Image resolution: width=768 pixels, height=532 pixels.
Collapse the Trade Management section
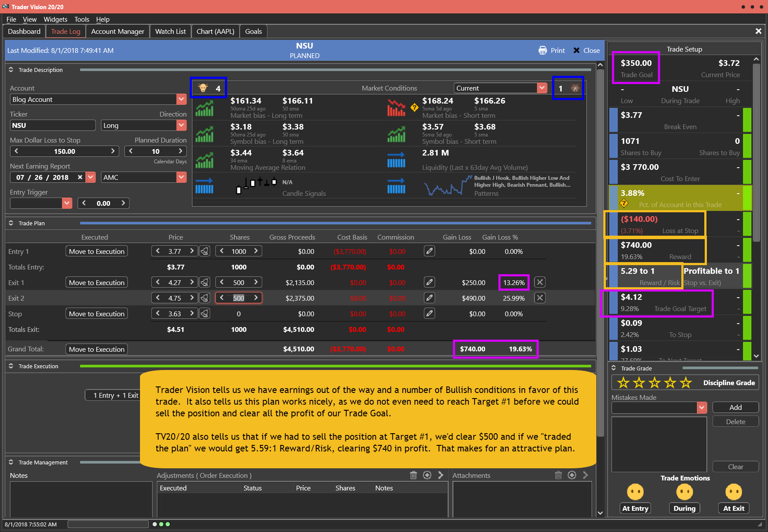(11, 462)
